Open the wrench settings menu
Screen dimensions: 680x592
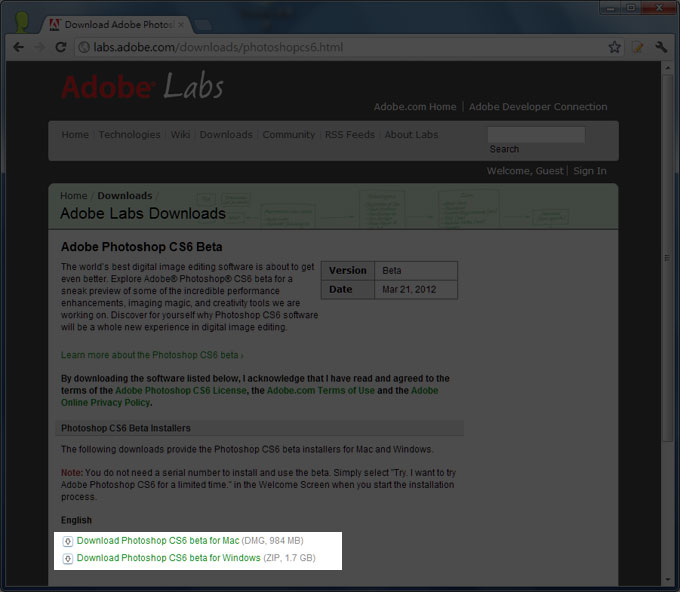click(661, 47)
